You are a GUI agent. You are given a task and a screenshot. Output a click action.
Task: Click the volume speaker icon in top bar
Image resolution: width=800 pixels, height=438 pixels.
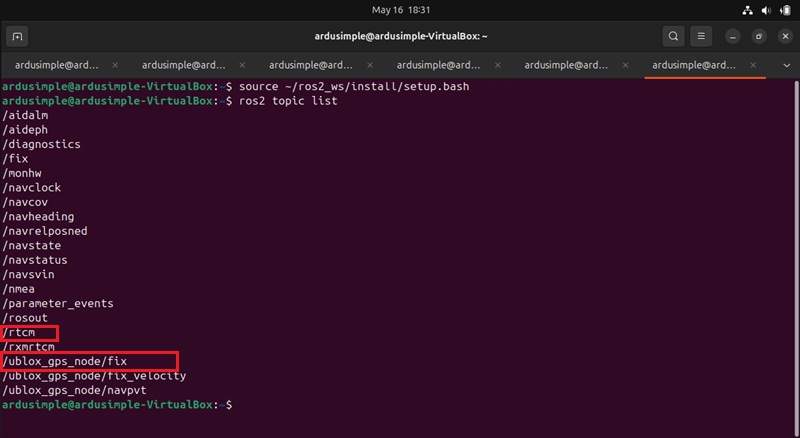(766, 10)
